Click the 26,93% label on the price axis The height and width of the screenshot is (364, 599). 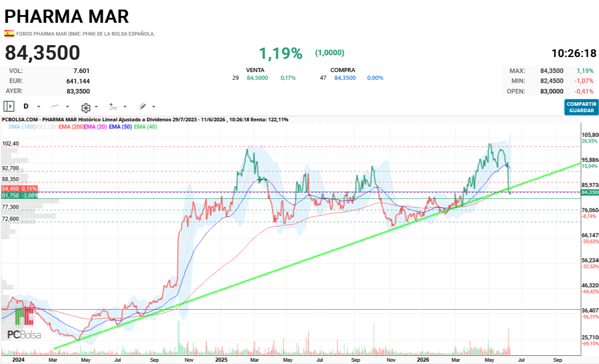589,141
